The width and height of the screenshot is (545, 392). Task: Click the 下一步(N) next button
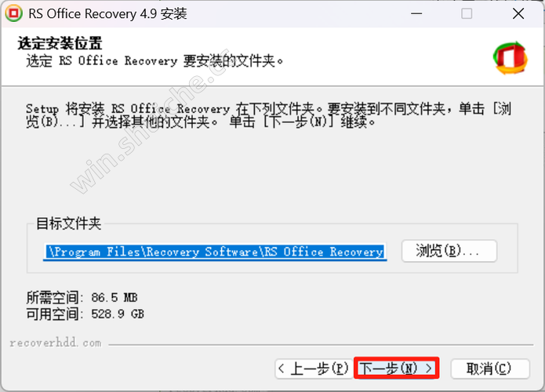point(397,368)
